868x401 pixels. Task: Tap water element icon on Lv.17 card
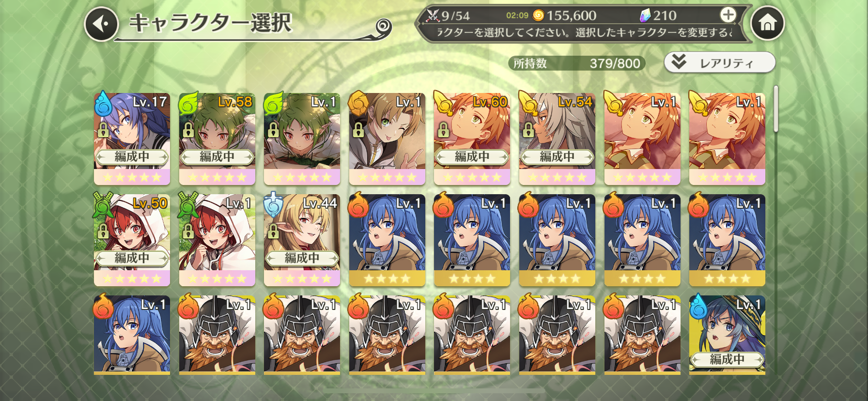(103, 104)
